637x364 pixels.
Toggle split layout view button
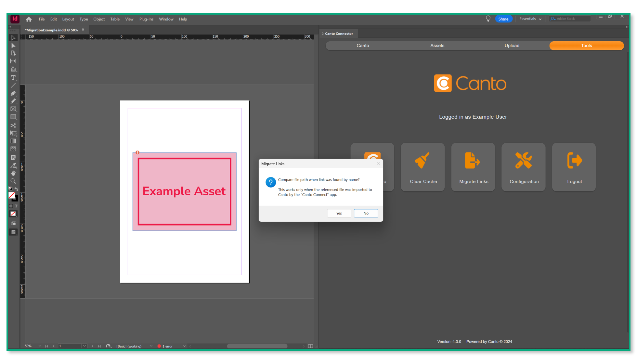[x=310, y=346]
